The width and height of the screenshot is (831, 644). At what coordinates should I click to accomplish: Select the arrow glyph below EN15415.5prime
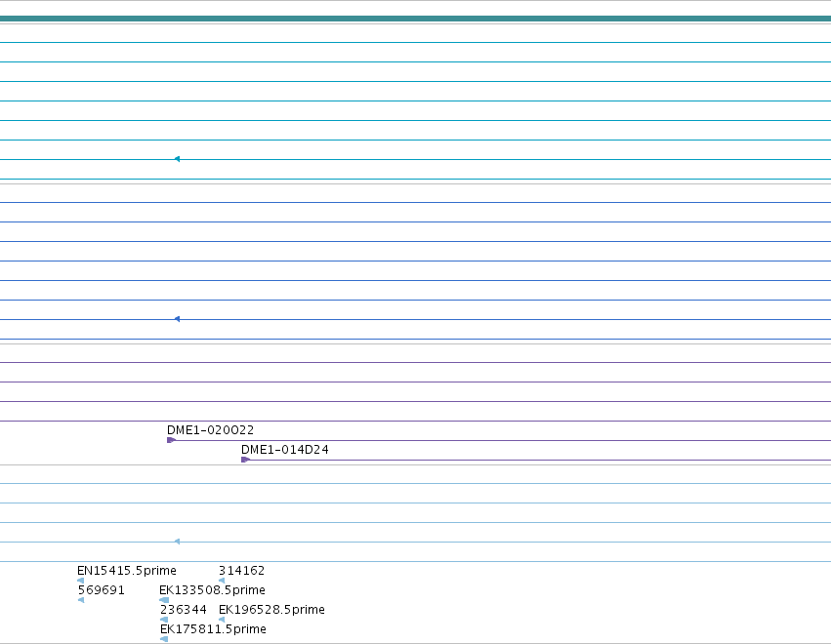coord(80,581)
